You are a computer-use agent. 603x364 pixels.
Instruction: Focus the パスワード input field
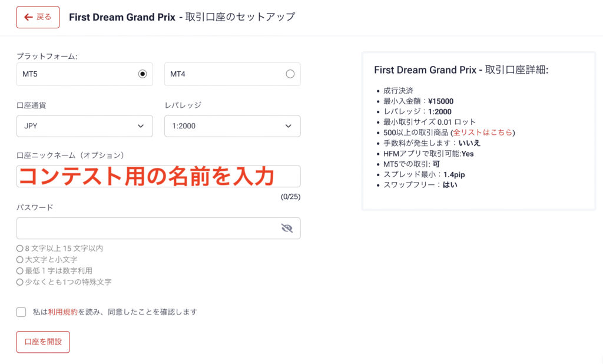[147, 229]
